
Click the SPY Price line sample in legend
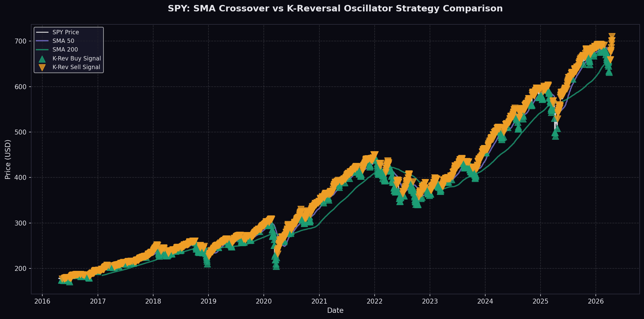coord(42,32)
